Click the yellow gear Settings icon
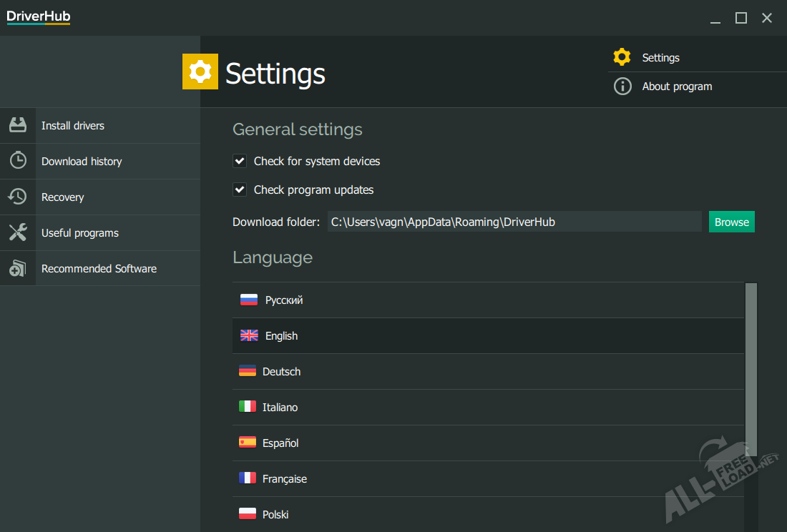 pos(622,57)
